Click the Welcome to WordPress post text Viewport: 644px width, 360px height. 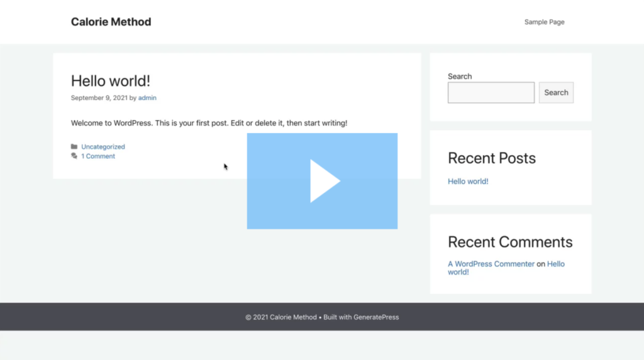click(209, 123)
